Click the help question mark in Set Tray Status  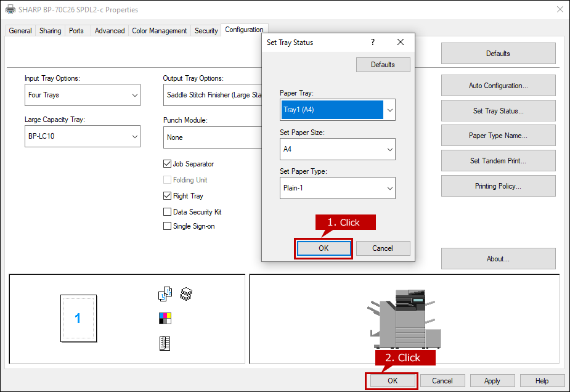(x=372, y=43)
